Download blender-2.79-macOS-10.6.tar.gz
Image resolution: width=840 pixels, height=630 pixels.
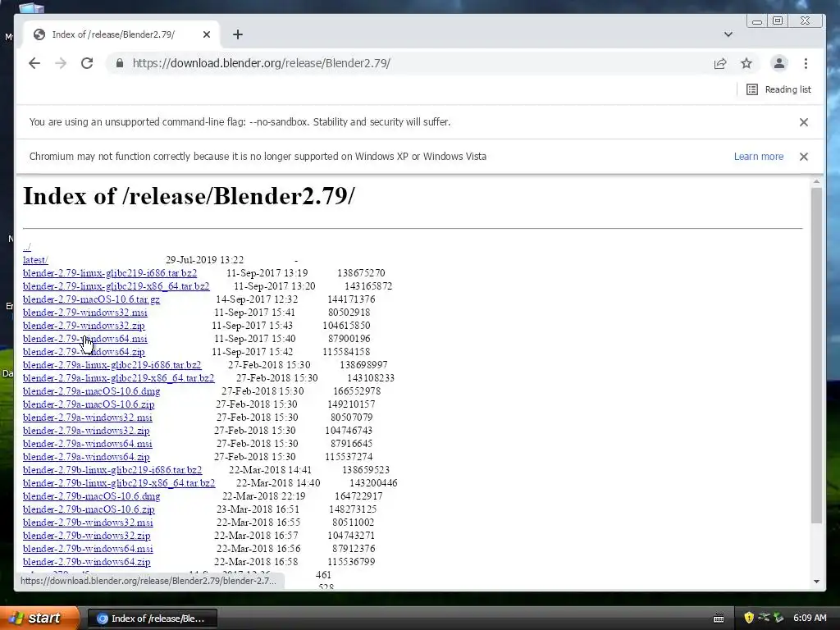tap(91, 299)
